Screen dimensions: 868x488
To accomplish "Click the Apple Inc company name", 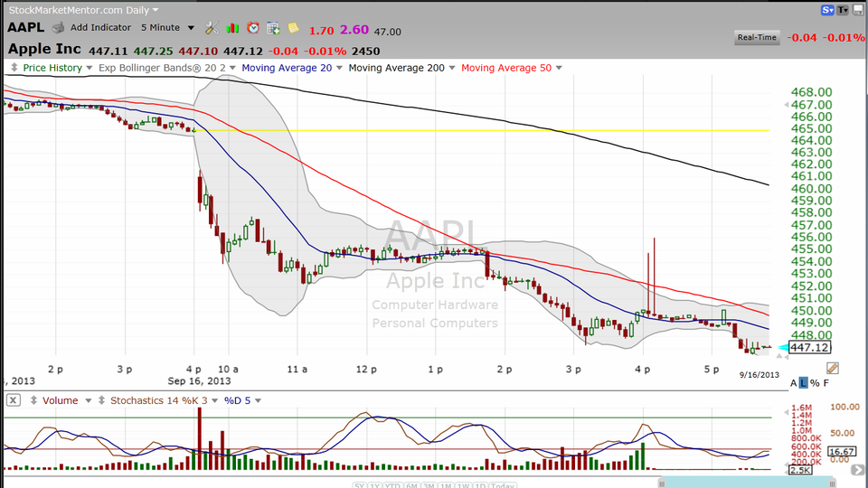I will click(x=44, y=49).
